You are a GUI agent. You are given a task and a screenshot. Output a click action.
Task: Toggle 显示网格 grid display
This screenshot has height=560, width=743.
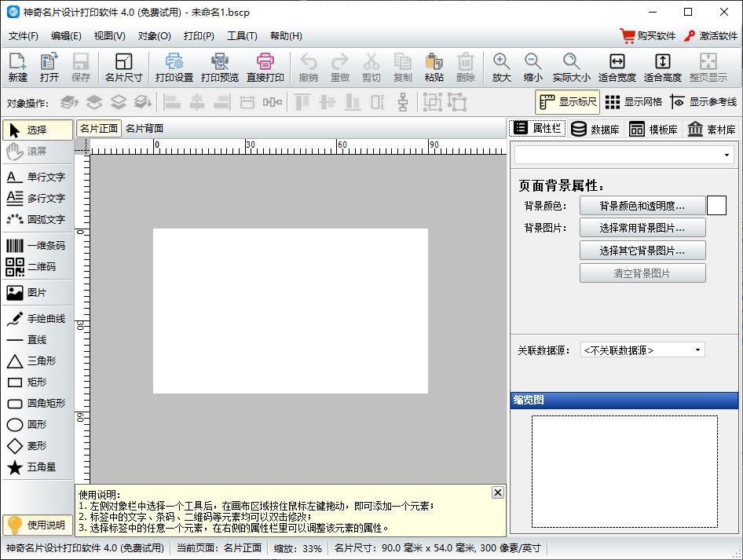pyautogui.click(x=634, y=102)
